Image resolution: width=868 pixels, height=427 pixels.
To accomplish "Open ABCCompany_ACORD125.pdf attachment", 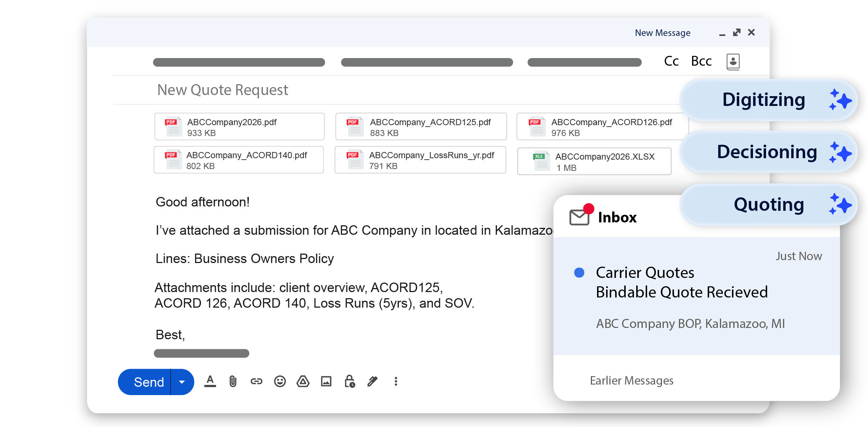I will tap(421, 127).
